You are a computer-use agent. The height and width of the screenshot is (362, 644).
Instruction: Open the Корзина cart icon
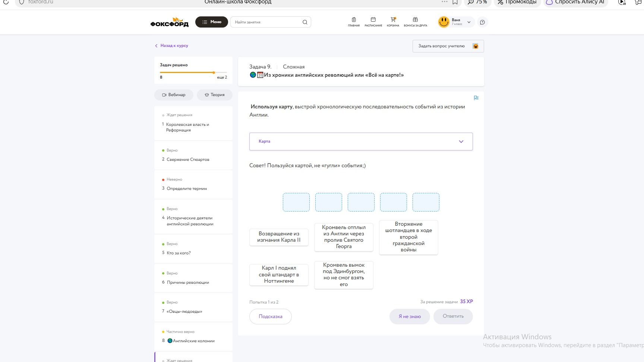393,22
